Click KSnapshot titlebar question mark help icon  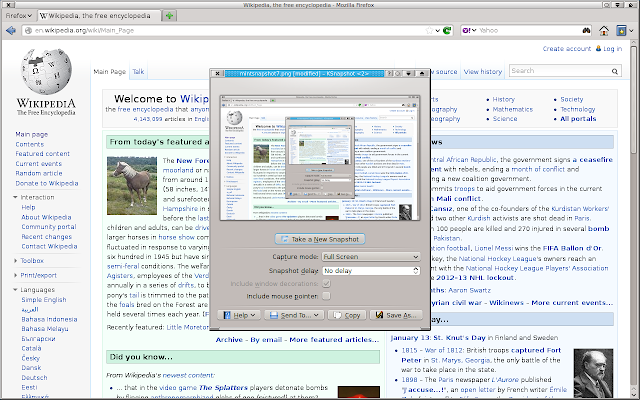point(389,73)
